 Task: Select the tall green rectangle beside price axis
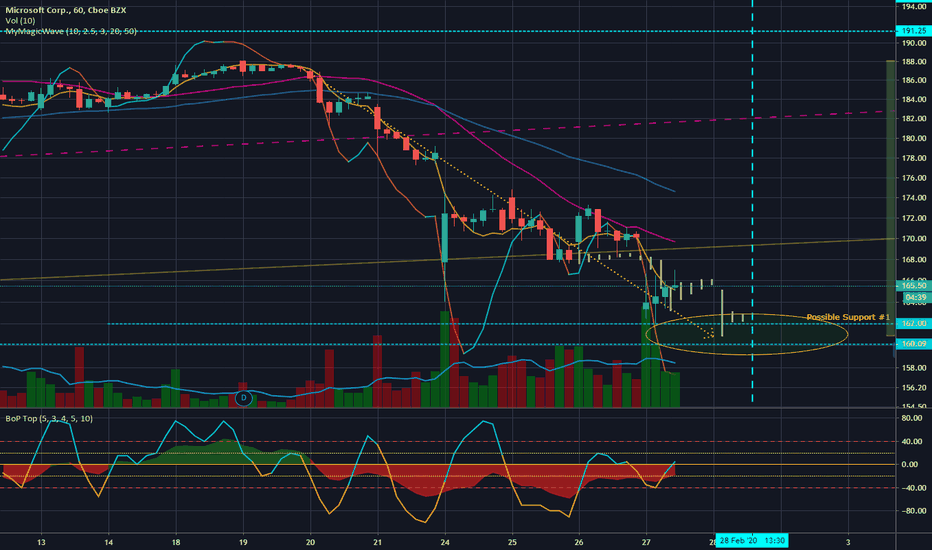click(x=890, y=198)
